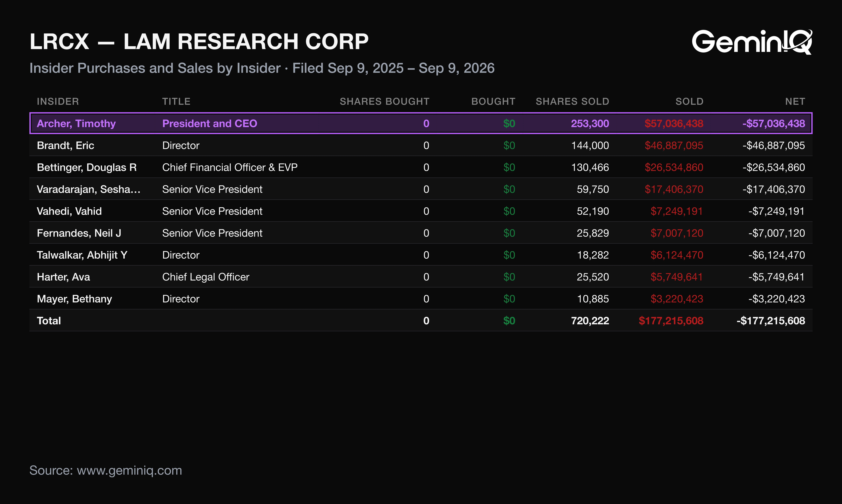The width and height of the screenshot is (842, 504).
Task: Click the -$5,749,641 net value
Action: tap(776, 277)
